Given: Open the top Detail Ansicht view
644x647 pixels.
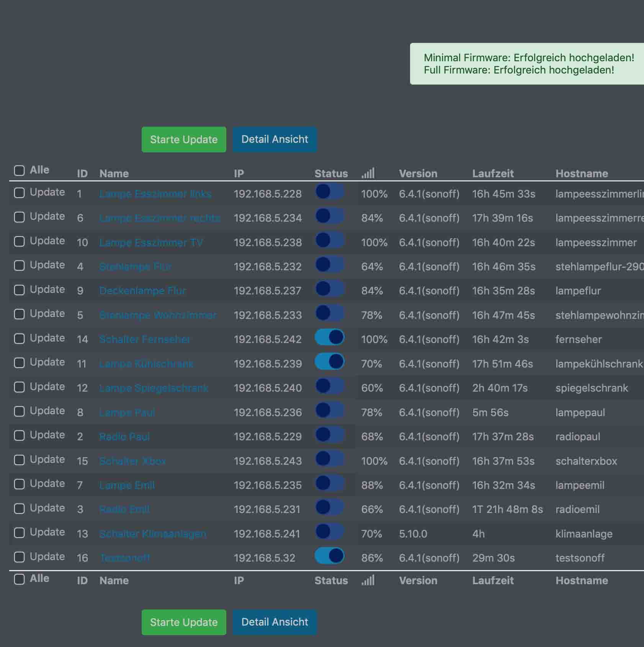Looking at the screenshot, I should point(275,139).
